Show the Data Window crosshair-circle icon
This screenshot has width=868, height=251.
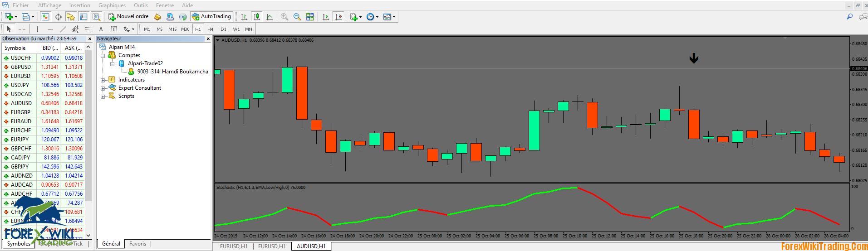58,17
